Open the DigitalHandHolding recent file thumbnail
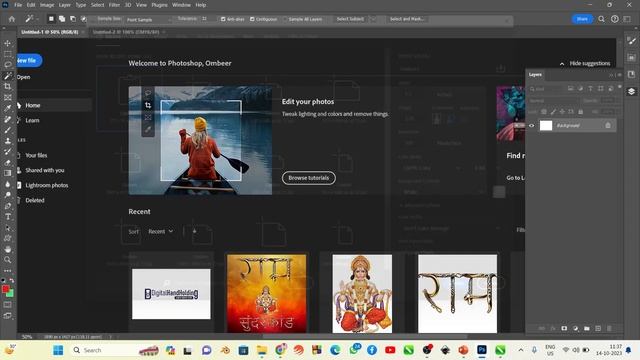This screenshot has height=360, width=640. click(171, 294)
